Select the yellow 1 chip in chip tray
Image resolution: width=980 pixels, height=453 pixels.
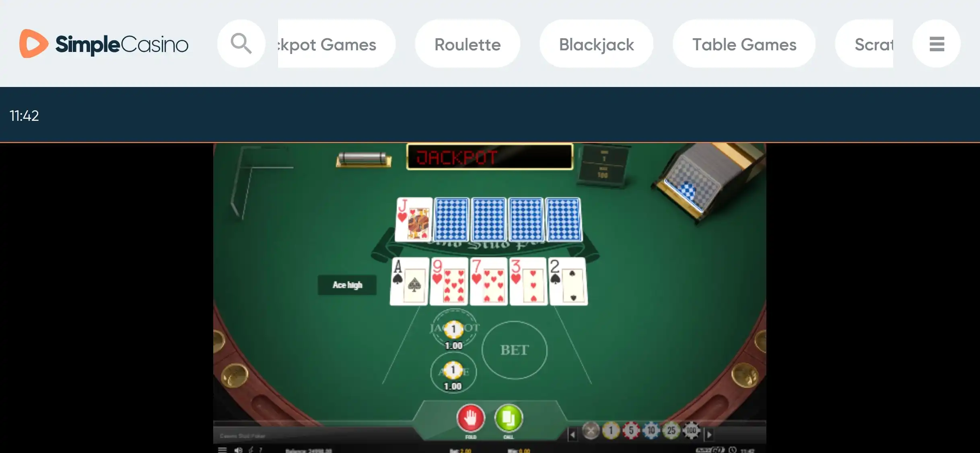pyautogui.click(x=611, y=431)
